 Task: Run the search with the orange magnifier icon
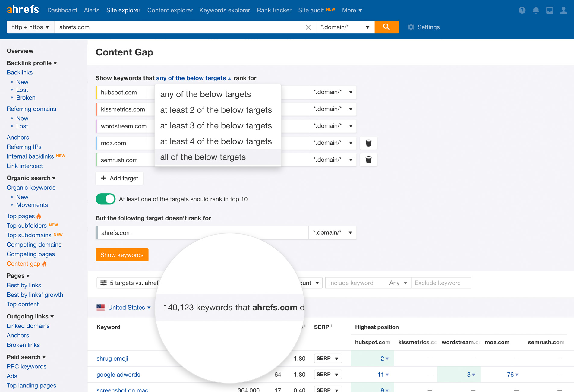pyautogui.click(x=386, y=27)
